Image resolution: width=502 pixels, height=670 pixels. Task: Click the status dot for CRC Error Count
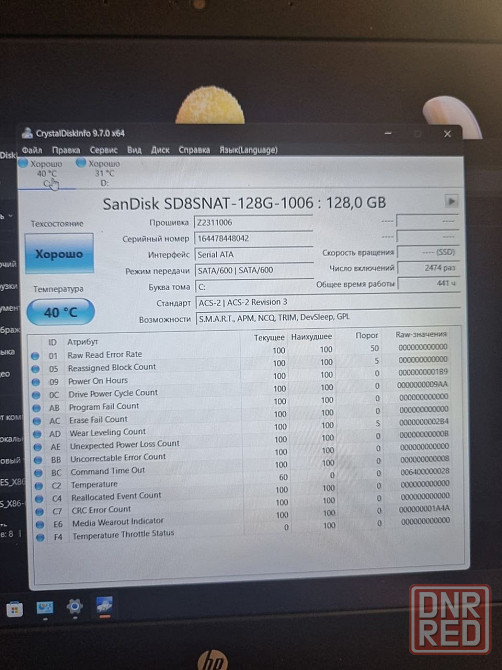(40, 511)
